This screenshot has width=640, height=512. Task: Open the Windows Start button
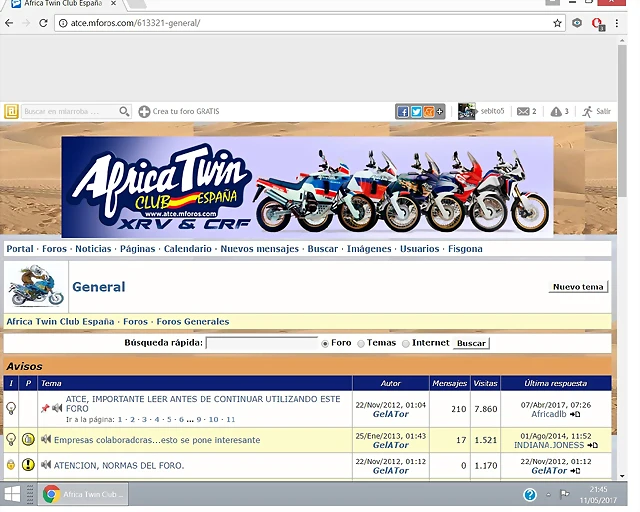click(12, 494)
